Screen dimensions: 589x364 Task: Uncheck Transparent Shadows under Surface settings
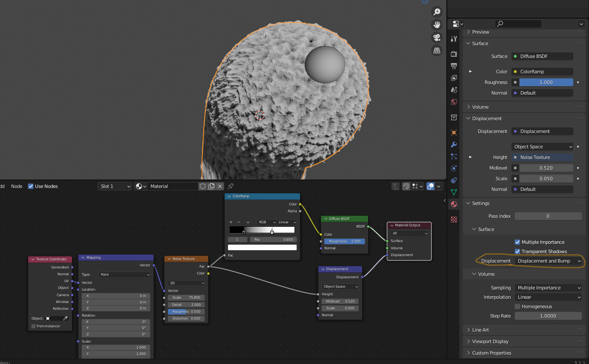point(517,251)
